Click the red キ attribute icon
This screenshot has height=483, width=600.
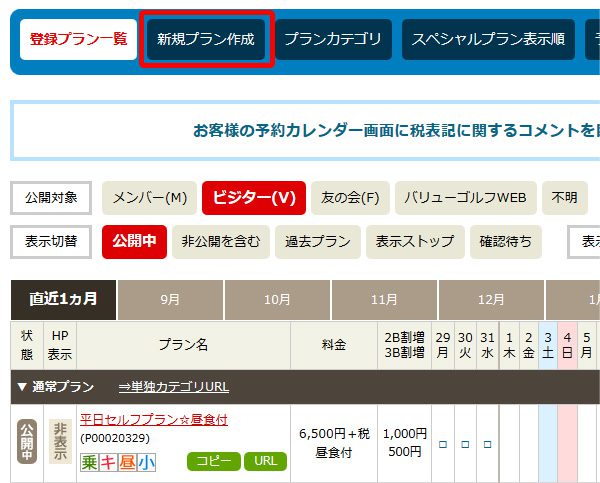[x=108, y=462]
